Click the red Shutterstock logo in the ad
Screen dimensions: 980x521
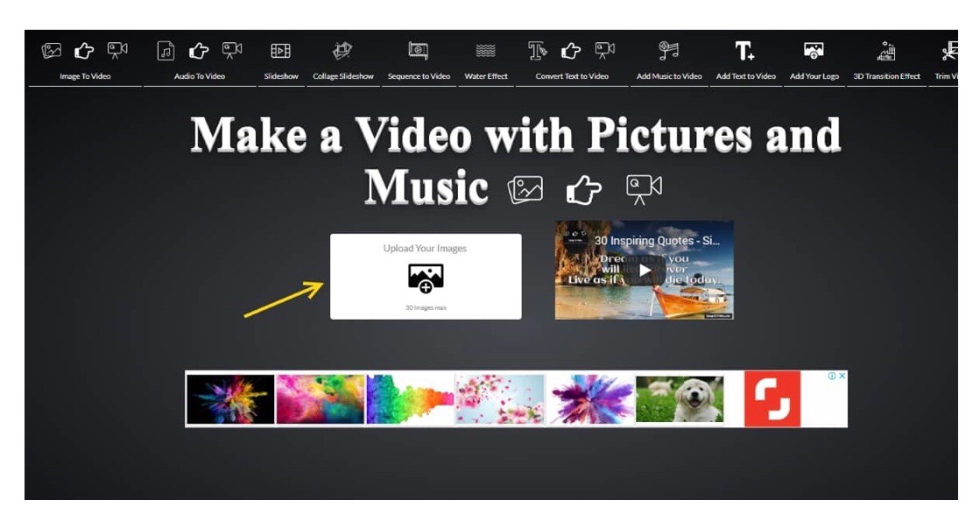772,399
